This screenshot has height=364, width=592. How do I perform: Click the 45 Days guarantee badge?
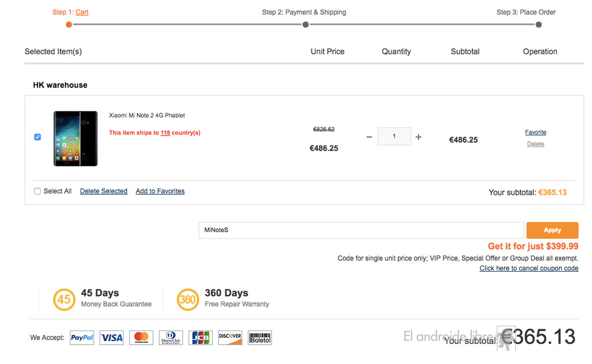click(64, 299)
